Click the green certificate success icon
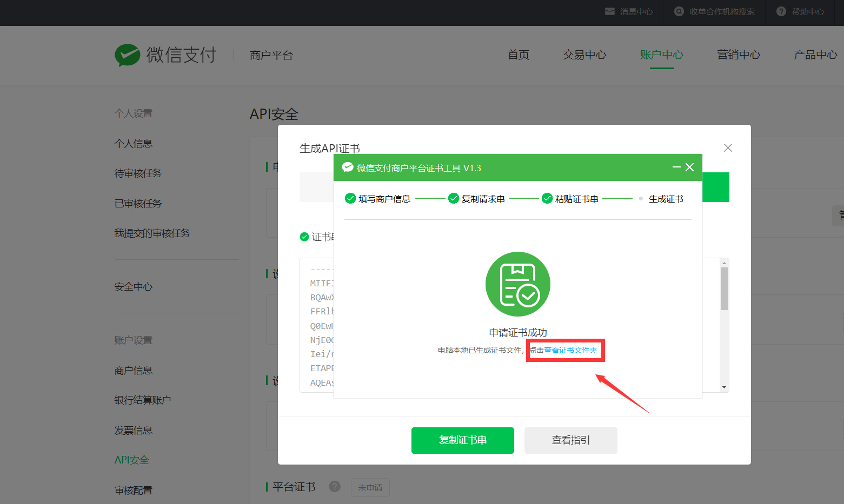 517,284
